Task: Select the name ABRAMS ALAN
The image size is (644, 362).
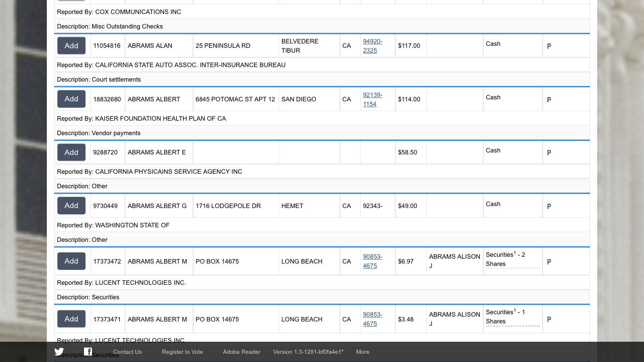Action: point(150,46)
